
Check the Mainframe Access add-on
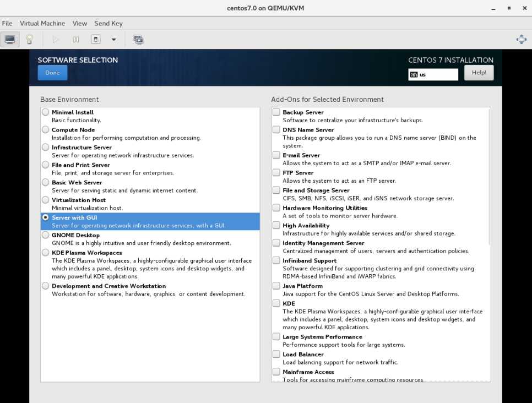coord(276,372)
